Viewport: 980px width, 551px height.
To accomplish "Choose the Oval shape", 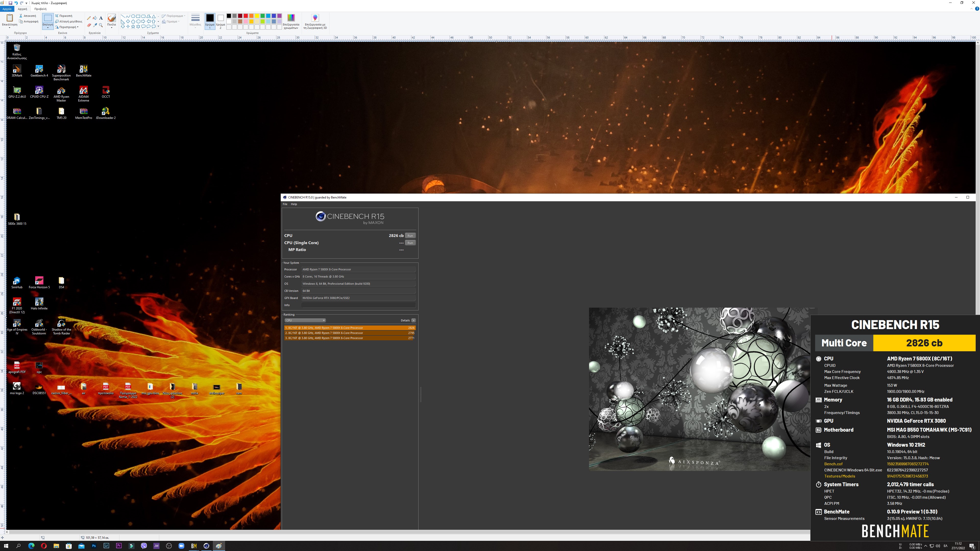I will pyautogui.click(x=133, y=16).
